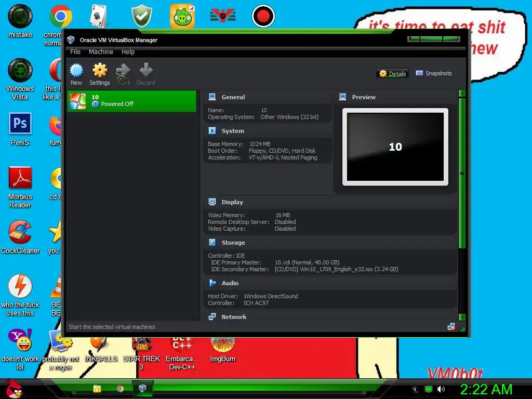Click the 2:22 AM taskbar clock
Screen dimensions: 532x399
486,390
